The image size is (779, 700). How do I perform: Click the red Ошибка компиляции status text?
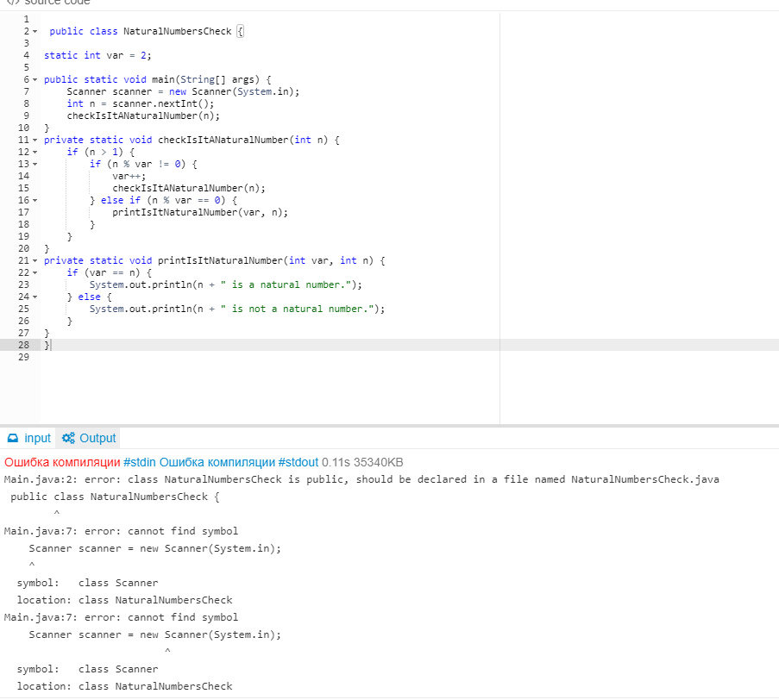[x=62, y=462]
